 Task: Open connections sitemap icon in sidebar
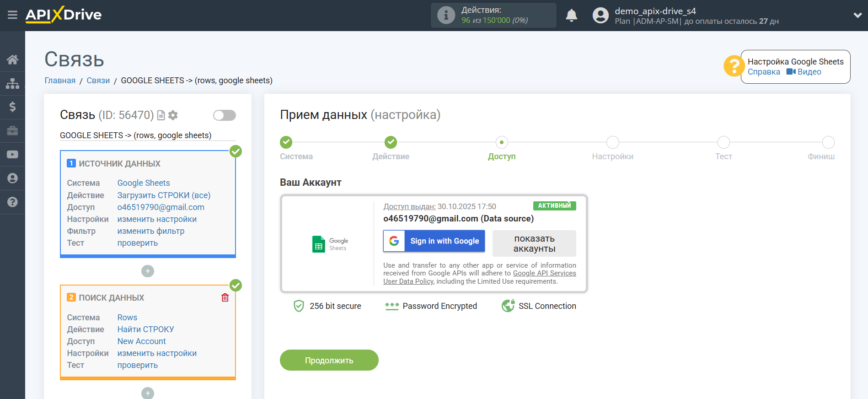click(12, 83)
